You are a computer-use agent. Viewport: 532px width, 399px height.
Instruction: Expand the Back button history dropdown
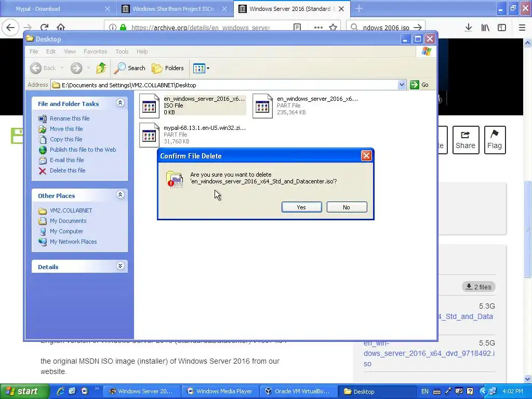[x=62, y=68]
